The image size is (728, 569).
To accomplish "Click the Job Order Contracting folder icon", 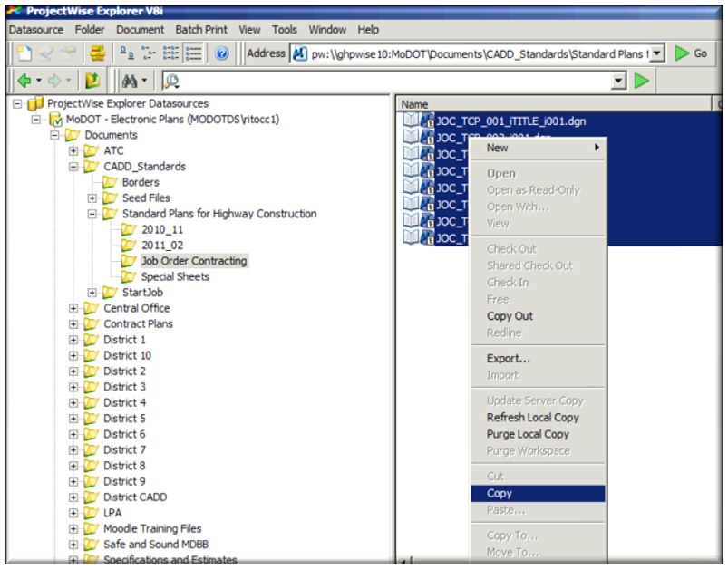I will 128,261.
